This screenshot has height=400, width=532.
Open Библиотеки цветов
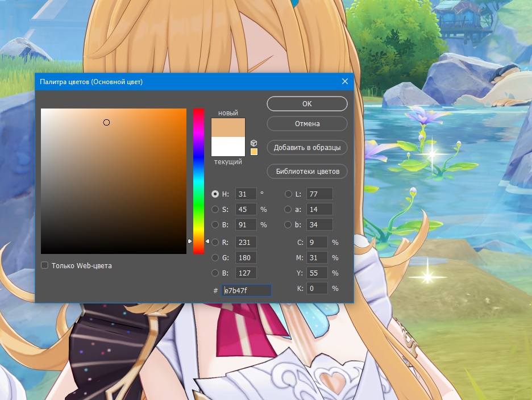click(x=307, y=172)
